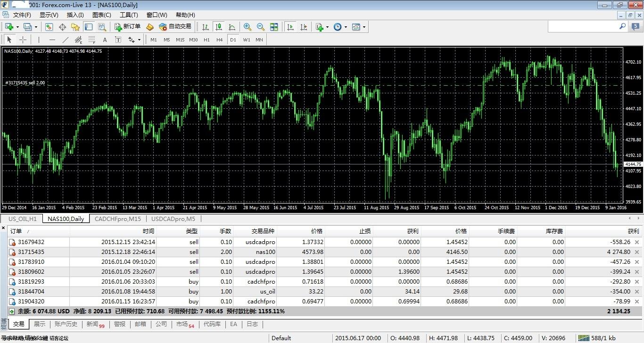Open the chat bubble icon beside search
644x343 pixels.
(636, 27)
